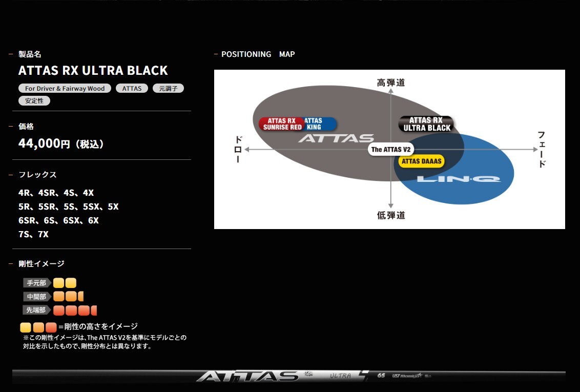Image resolution: width=580 pixels, height=392 pixels.
Task: Click the 価格 heading
Action: click(x=26, y=127)
